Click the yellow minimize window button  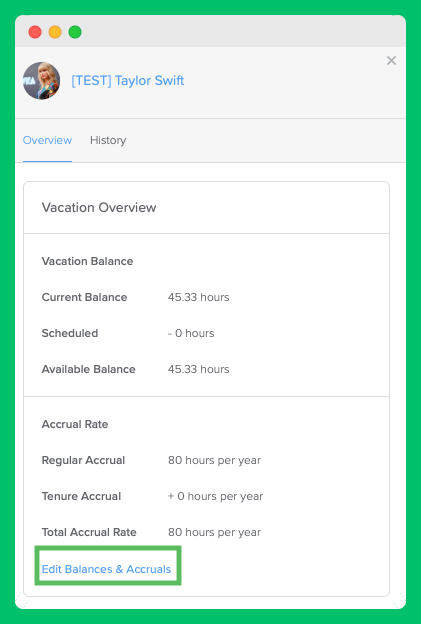pyautogui.click(x=55, y=32)
